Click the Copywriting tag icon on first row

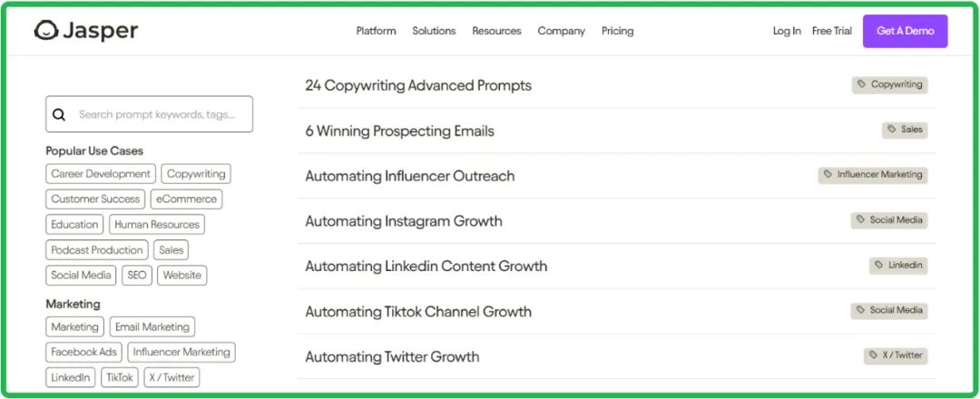point(861,84)
